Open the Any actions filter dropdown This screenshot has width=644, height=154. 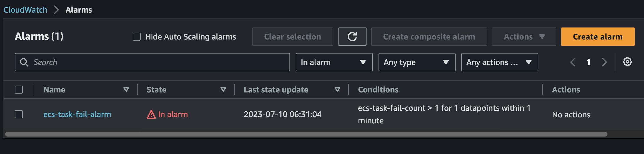click(x=500, y=62)
